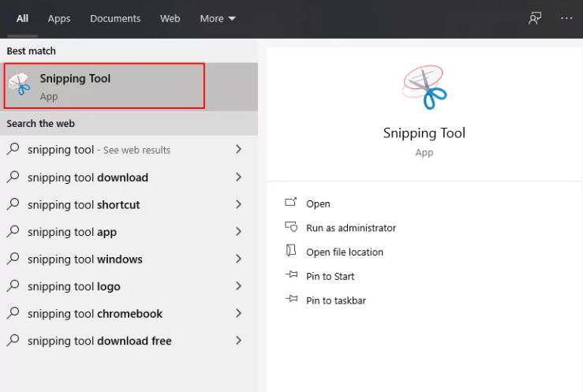
Task: Select 'snipping tool app' suggestion
Action: 129,231
